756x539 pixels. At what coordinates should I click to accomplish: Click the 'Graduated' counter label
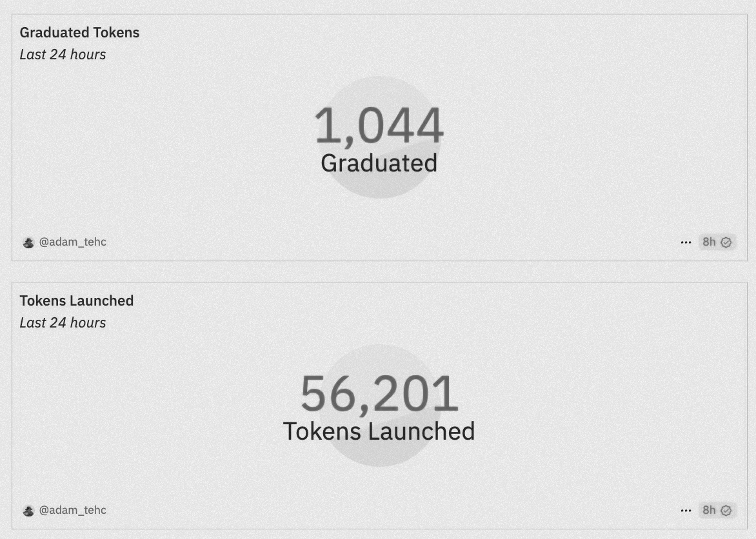coord(379,163)
